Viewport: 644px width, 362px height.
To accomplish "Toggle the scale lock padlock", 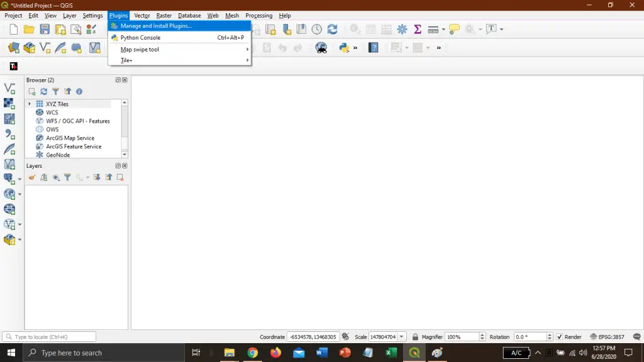I will pos(415,337).
